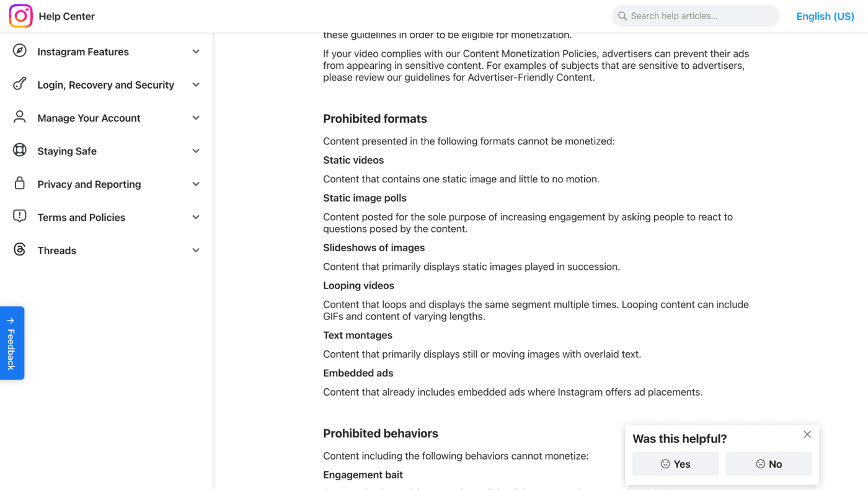Change language via English (US) link
868x490 pixels.
coord(825,16)
